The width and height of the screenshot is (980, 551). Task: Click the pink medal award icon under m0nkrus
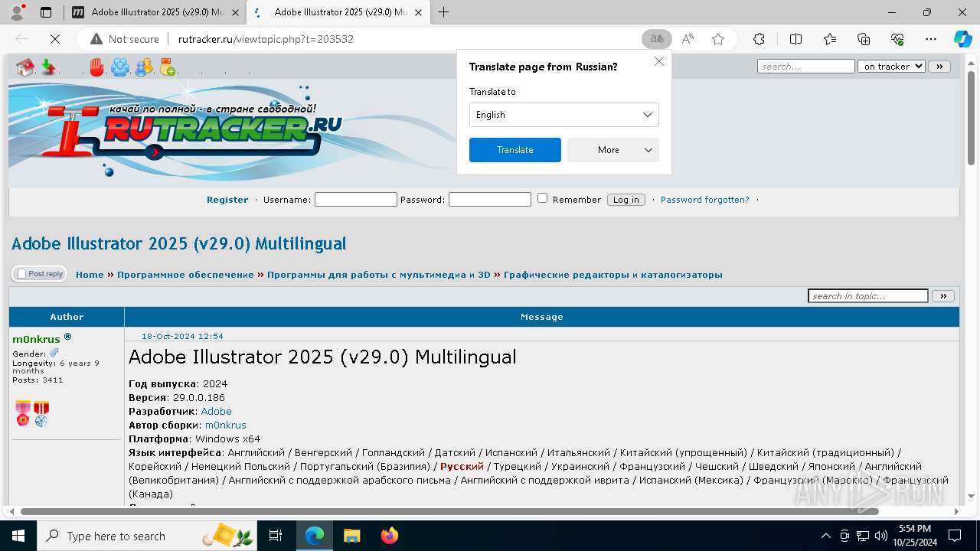[23, 413]
